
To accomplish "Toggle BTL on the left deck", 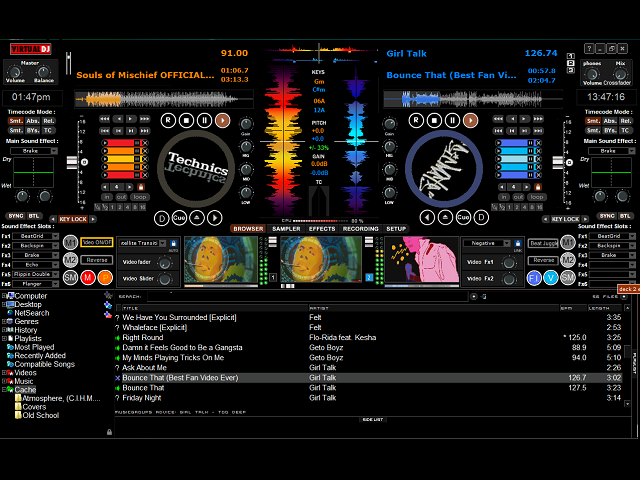I will tap(34, 216).
